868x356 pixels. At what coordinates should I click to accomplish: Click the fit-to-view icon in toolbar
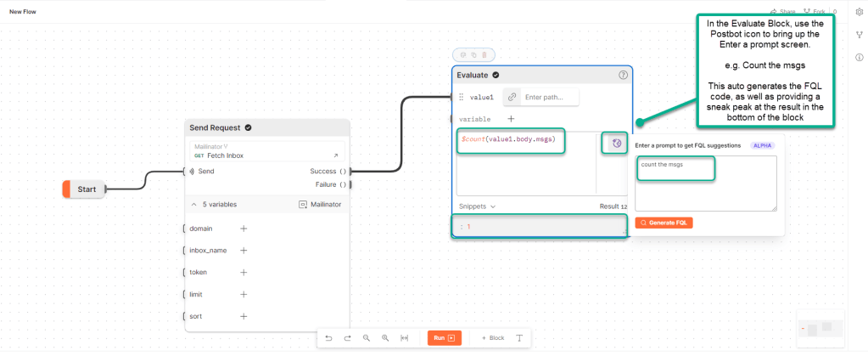click(x=405, y=338)
